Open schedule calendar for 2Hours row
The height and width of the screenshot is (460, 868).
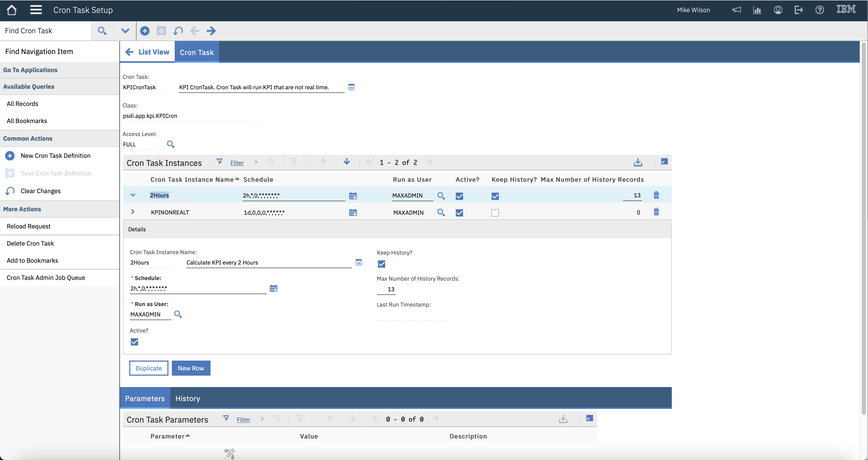[x=353, y=196]
